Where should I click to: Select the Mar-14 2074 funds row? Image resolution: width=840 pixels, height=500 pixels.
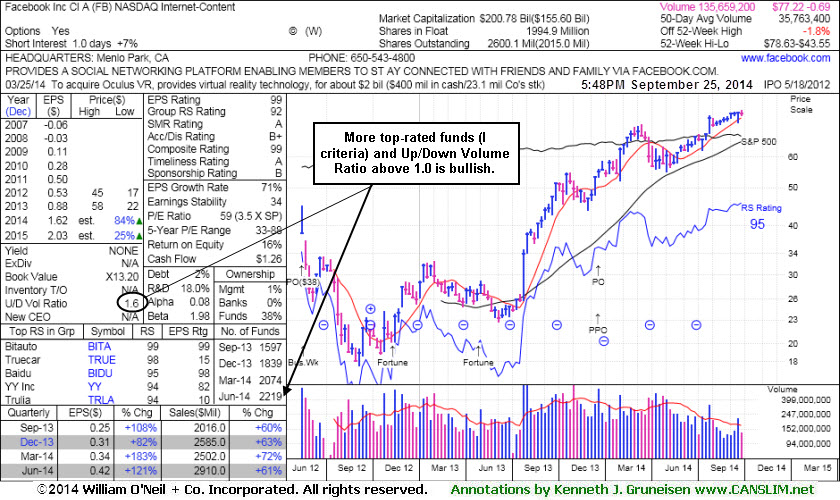coord(250,380)
